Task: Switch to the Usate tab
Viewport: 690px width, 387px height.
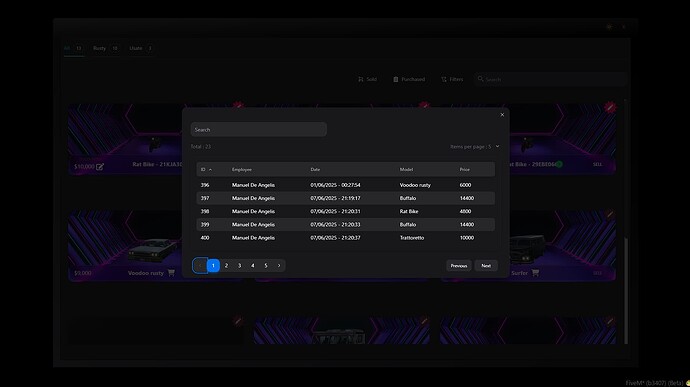Action: click(140, 48)
